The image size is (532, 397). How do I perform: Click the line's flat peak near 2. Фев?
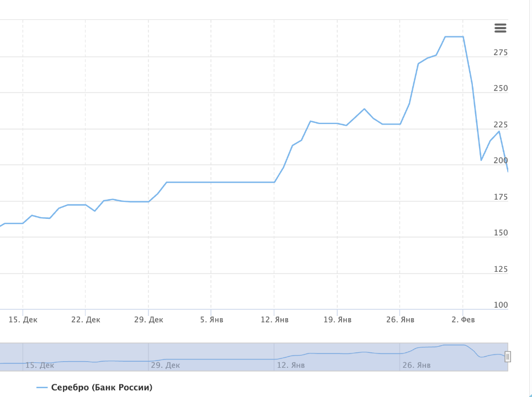454,36
